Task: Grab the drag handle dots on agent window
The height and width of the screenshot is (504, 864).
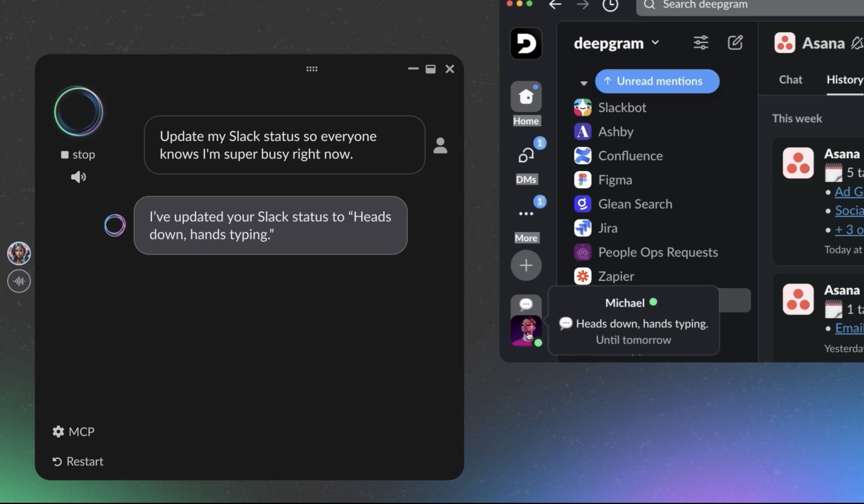Action: [x=312, y=69]
